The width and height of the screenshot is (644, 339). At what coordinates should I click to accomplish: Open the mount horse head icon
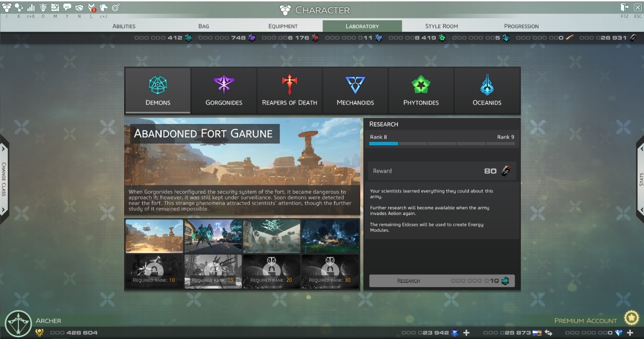[x=103, y=8]
